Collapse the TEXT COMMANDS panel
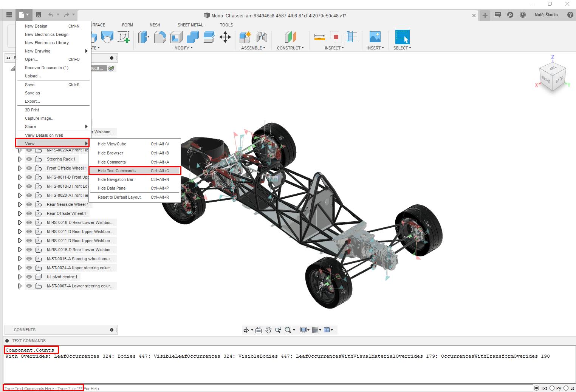 pos(7,341)
